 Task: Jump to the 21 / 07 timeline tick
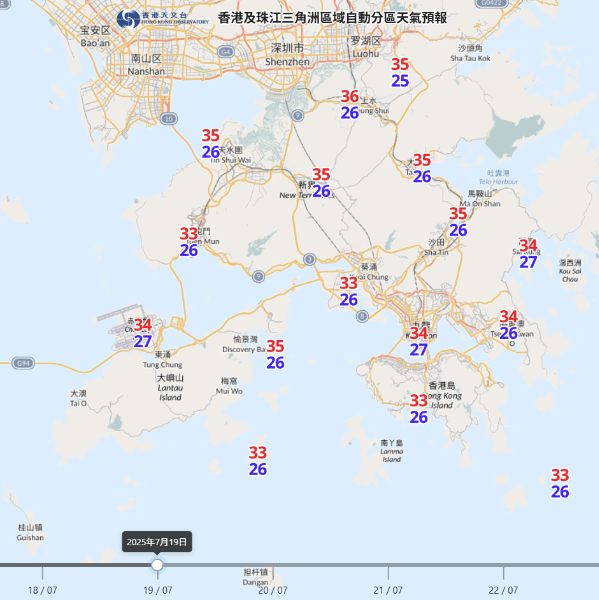point(388,590)
